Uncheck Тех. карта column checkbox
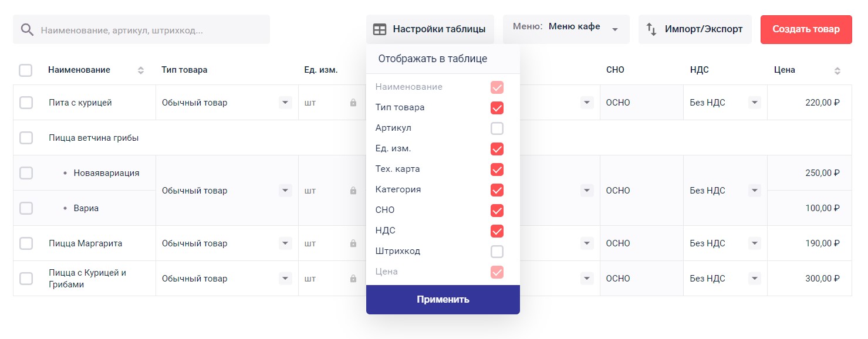 click(497, 169)
